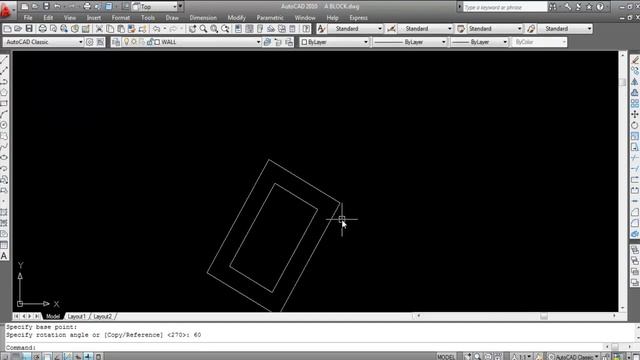The image size is (640, 360).
Task: Click the keyword search input field
Action: click(505, 7)
